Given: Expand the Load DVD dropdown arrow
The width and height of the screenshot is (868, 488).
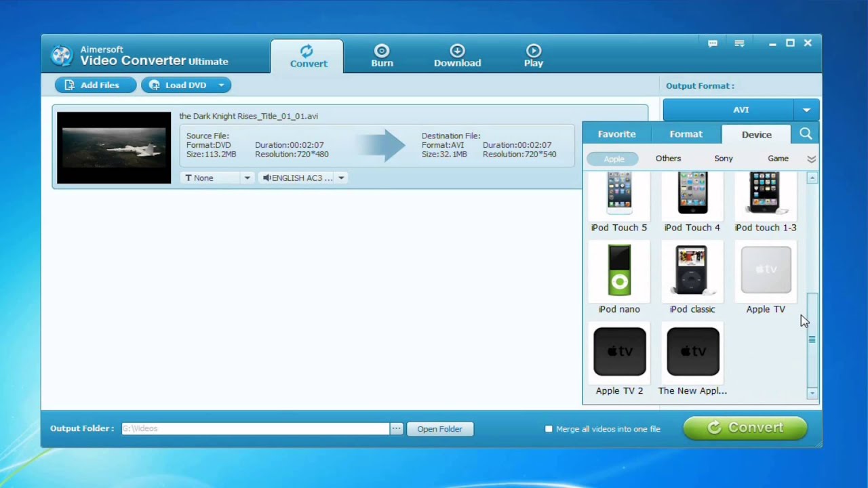Looking at the screenshot, I should tap(221, 85).
